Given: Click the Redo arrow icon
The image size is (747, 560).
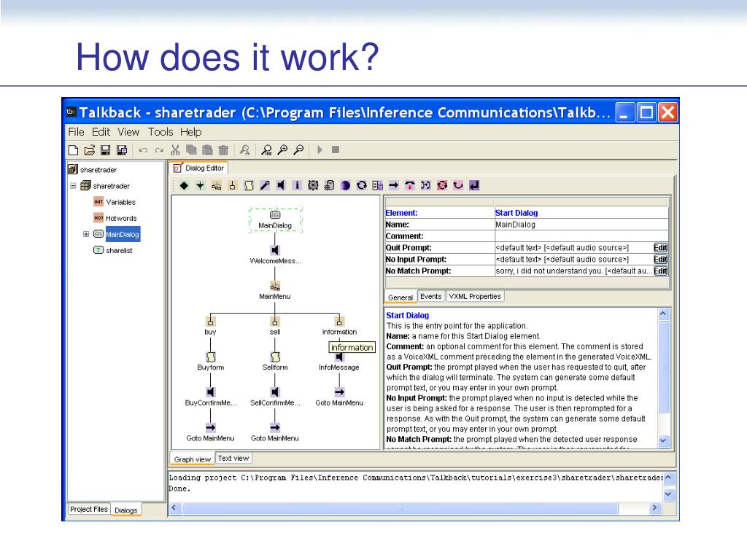Looking at the screenshot, I should coord(159,150).
